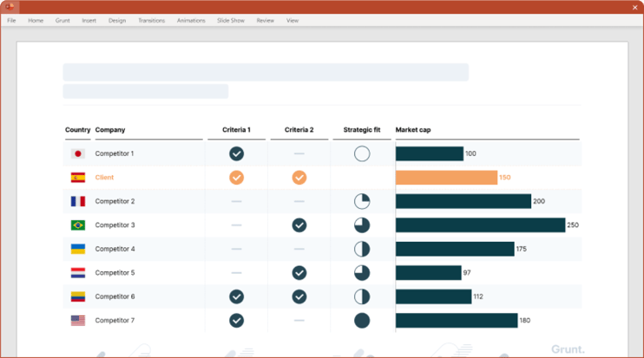Open the Slide Show tab

(231, 20)
